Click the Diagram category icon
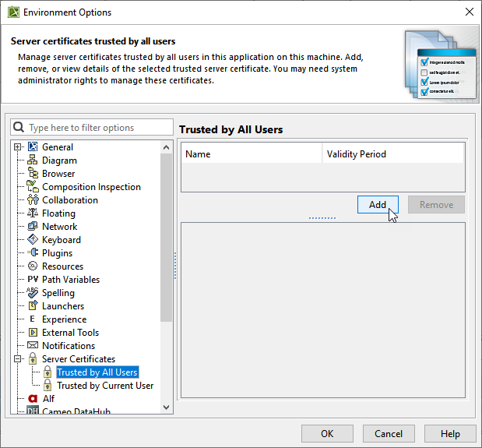This screenshot has width=482, height=448. click(x=33, y=160)
